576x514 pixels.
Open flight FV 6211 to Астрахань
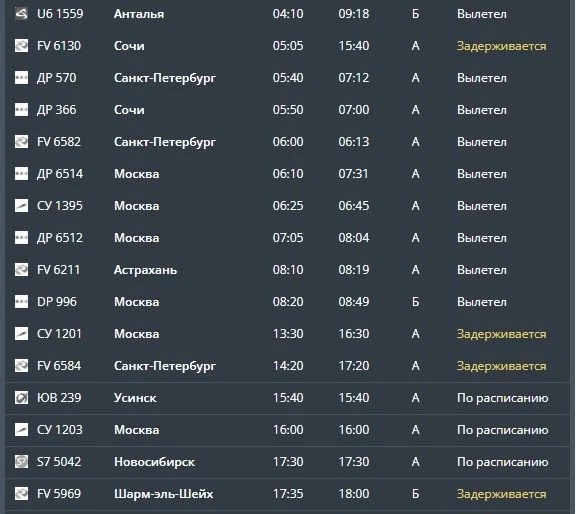(287, 270)
